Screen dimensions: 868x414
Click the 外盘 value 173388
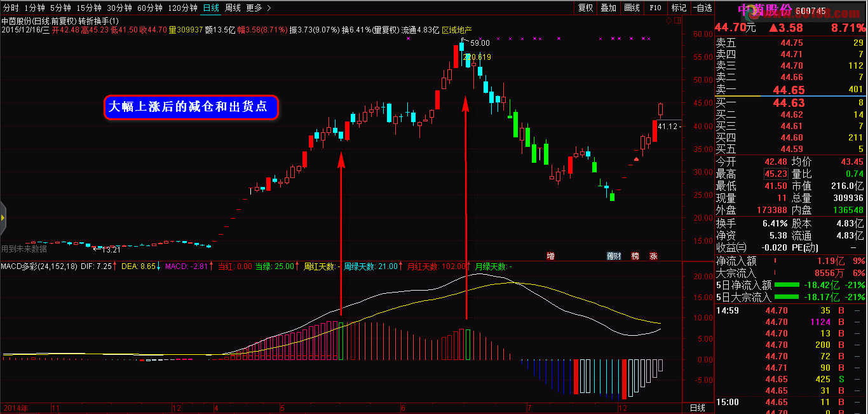(x=771, y=210)
